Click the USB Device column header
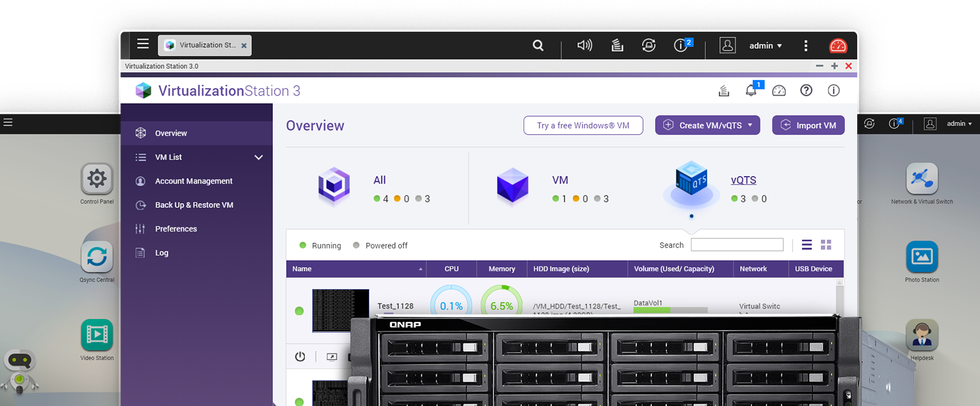 816,269
